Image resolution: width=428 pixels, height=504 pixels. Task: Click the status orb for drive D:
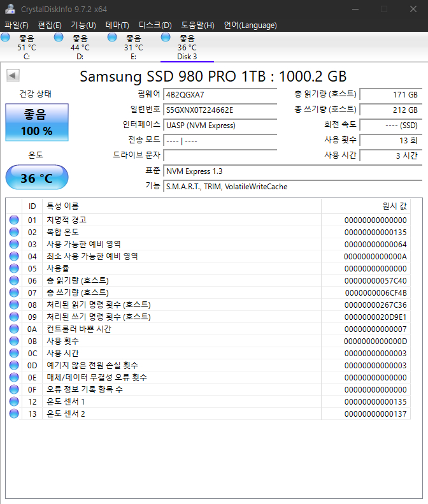point(59,38)
